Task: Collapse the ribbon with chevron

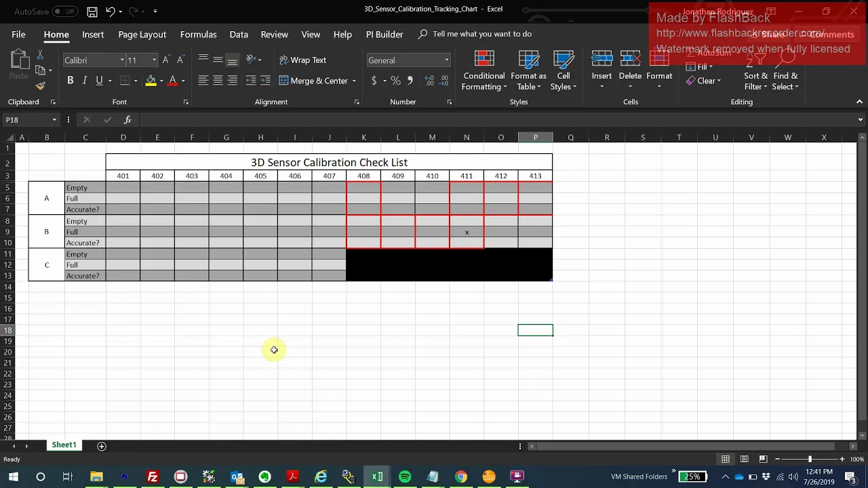Action: (860, 102)
